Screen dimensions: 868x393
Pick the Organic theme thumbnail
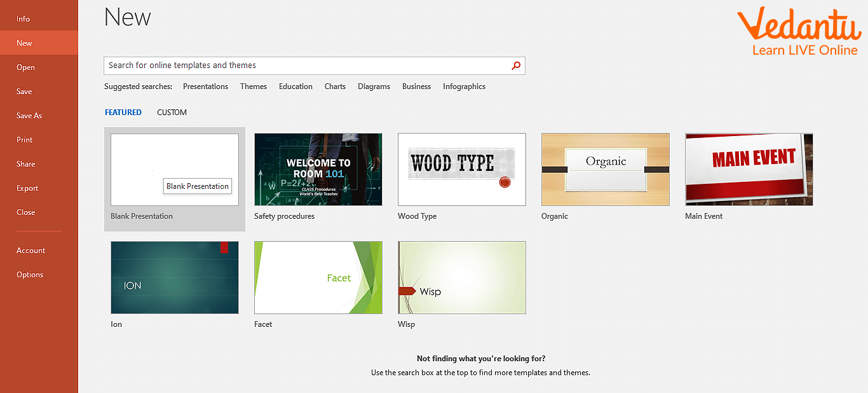coord(605,169)
